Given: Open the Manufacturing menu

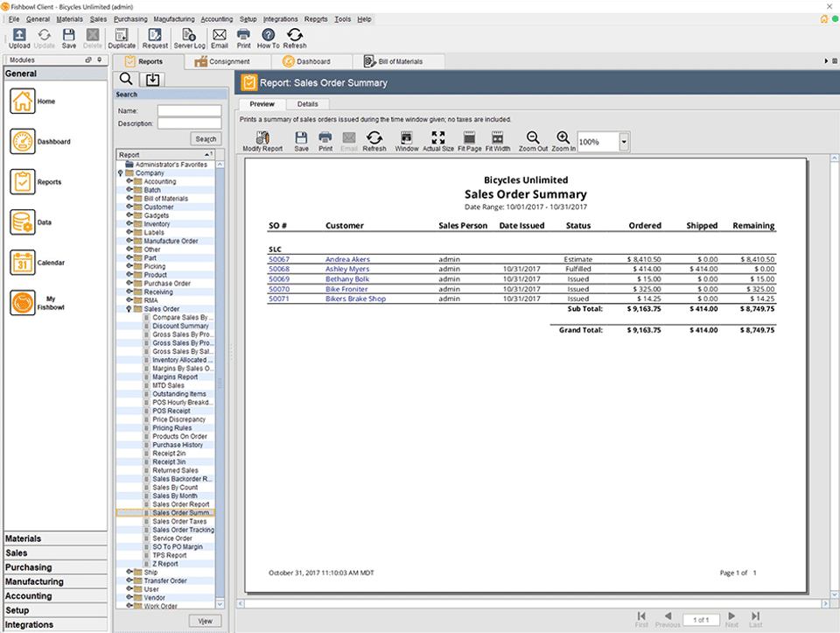Looking at the screenshot, I should click(x=174, y=19).
